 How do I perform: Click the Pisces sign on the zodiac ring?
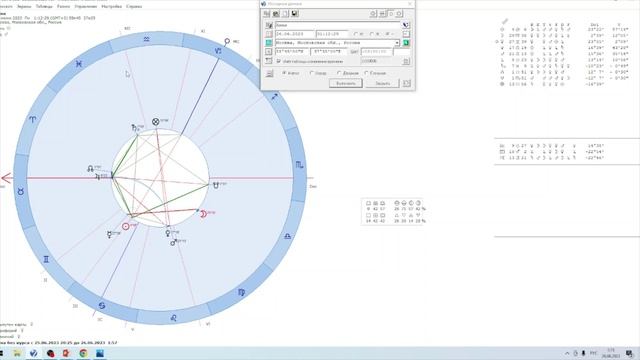point(79,64)
